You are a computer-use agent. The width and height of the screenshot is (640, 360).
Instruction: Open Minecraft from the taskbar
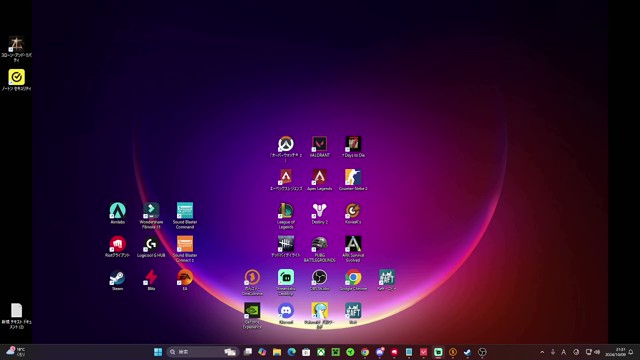coord(336,352)
